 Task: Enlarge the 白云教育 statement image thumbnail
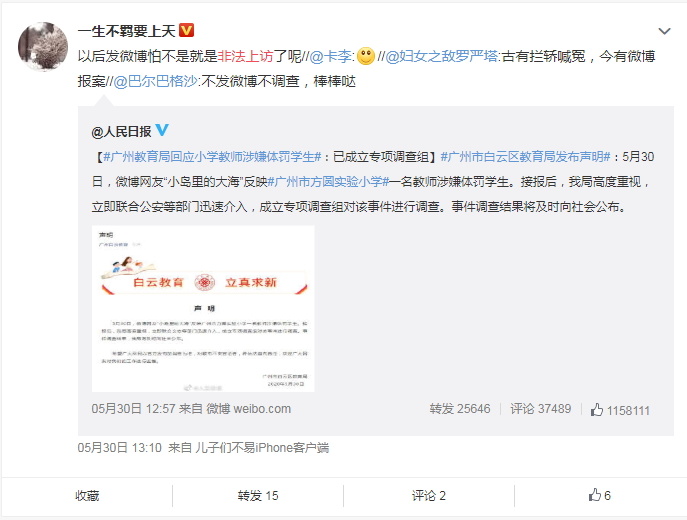pyautogui.click(x=203, y=309)
